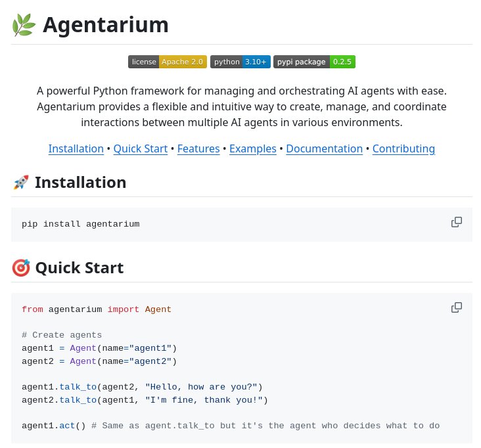Click the rocket emoji before Installation heading

pos(20,183)
